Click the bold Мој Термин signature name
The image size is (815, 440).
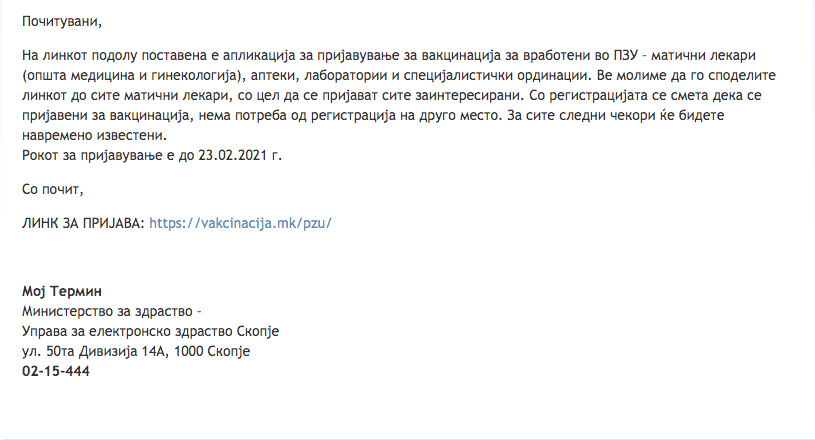[62, 291]
